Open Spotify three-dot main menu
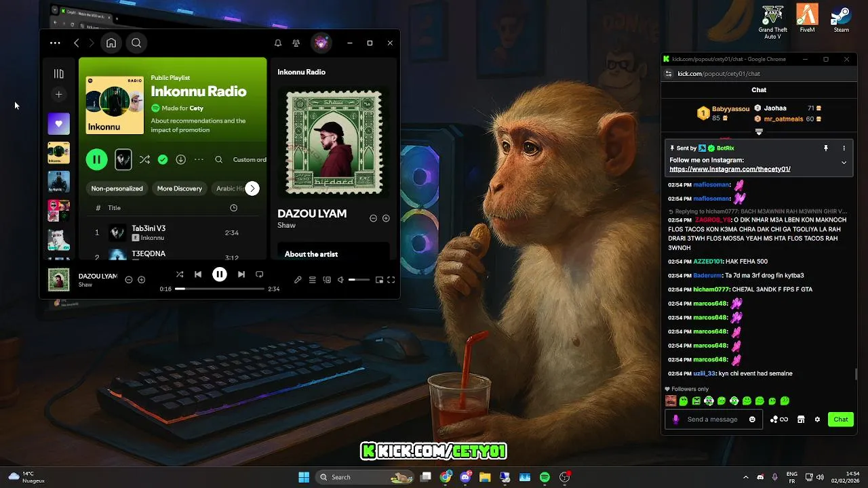This screenshot has height=488, width=868. (x=55, y=43)
